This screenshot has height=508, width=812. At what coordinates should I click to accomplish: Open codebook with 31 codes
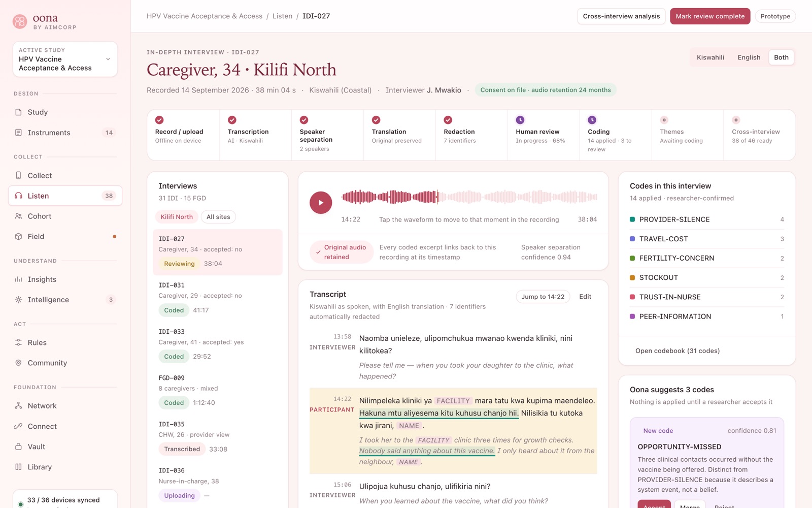pos(677,351)
